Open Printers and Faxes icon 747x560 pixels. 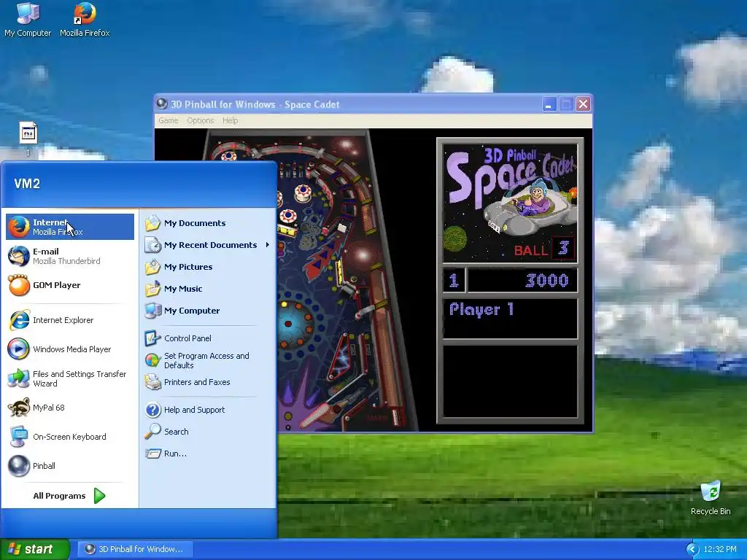[152, 382]
